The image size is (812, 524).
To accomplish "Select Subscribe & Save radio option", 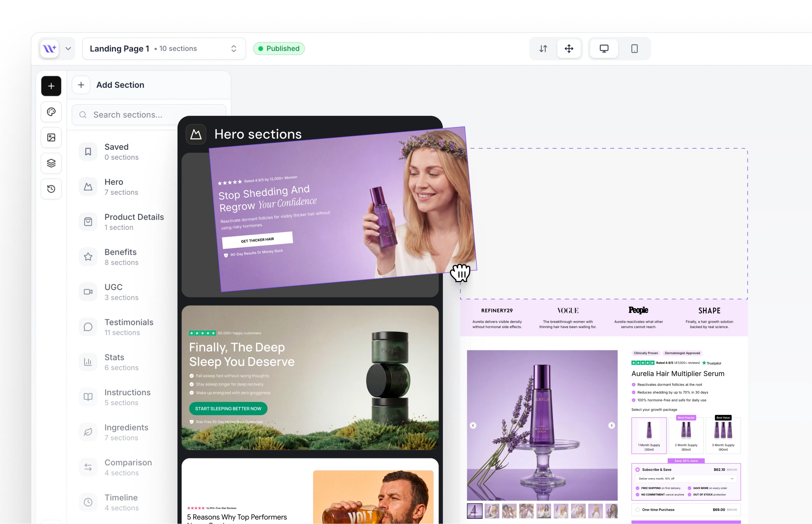I will tap(637, 470).
